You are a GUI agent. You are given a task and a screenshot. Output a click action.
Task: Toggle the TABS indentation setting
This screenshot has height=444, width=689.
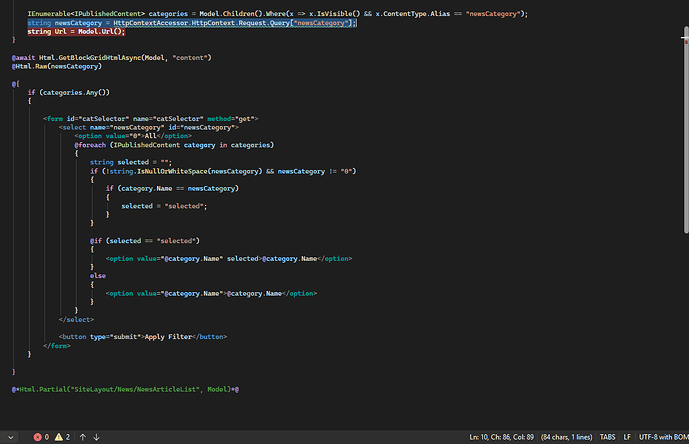click(607, 437)
